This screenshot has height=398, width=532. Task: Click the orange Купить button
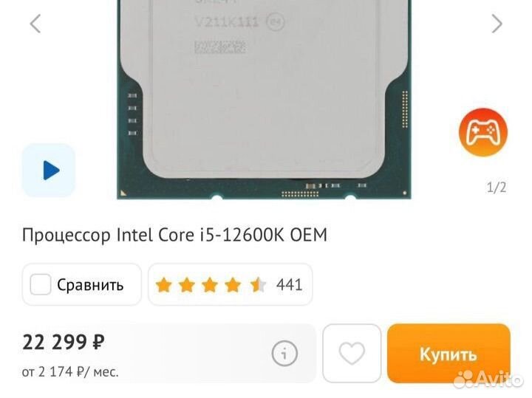coord(449,353)
